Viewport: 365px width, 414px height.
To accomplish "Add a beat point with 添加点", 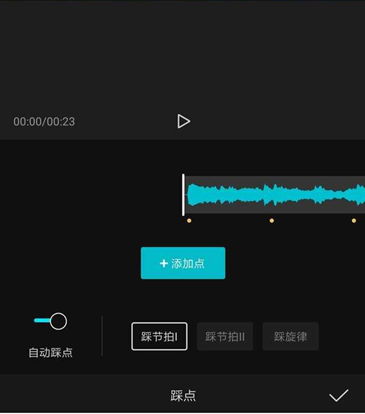I will coord(183,263).
